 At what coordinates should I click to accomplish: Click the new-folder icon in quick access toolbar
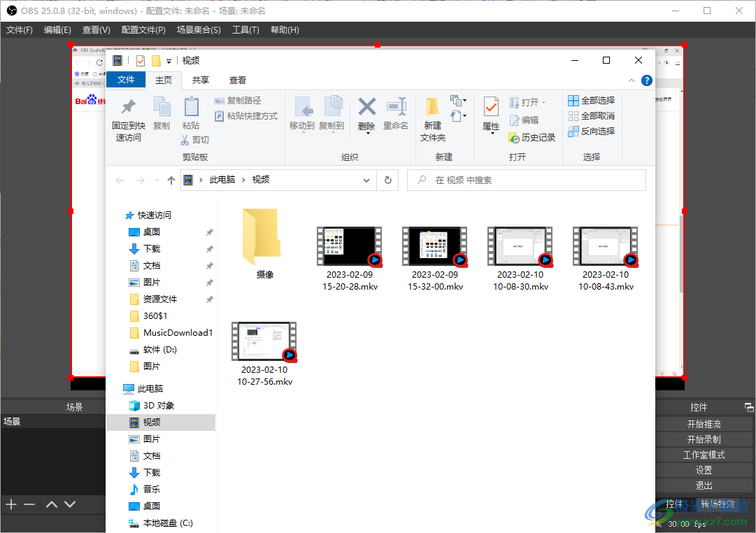click(x=156, y=61)
